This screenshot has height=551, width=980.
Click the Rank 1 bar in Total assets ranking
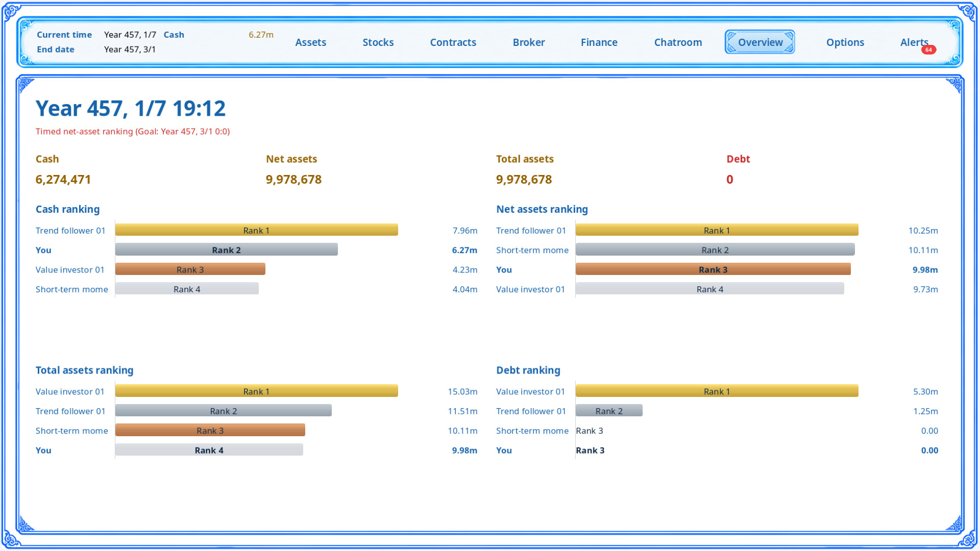256,391
